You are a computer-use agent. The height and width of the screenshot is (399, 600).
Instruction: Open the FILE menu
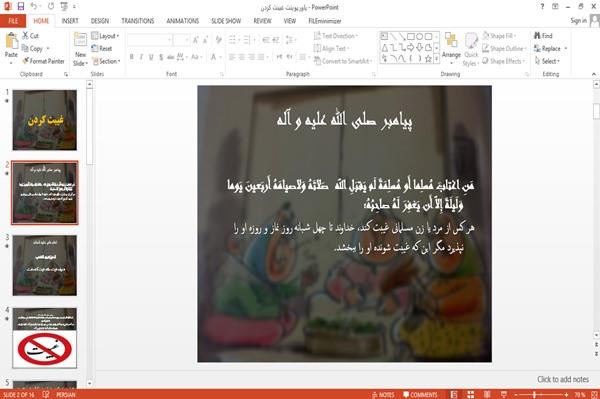(x=13, y=21)
